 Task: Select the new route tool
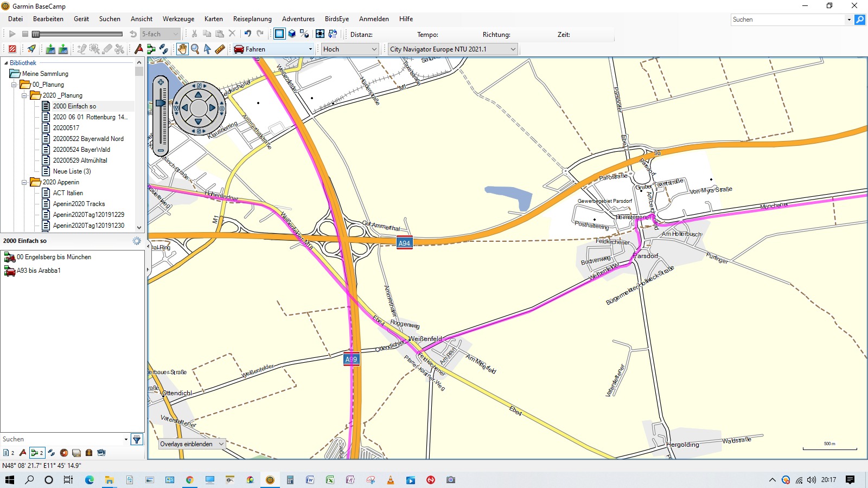pos(151,49)
